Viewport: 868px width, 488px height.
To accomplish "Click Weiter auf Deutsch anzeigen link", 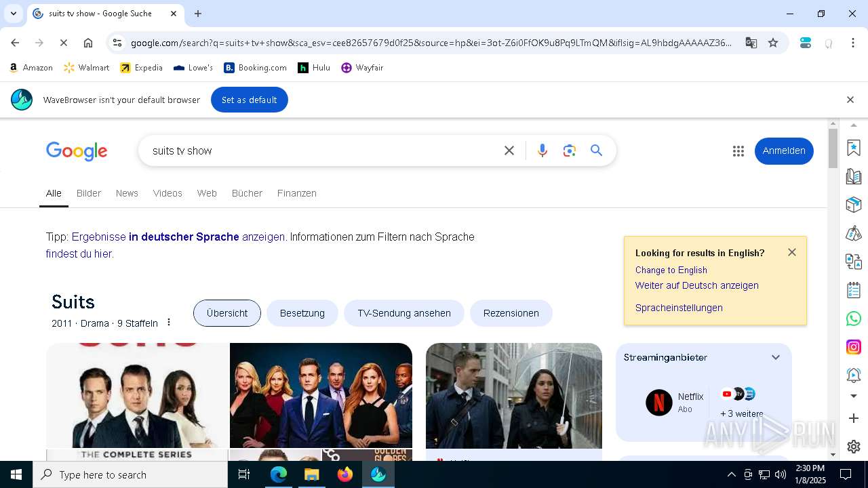I will pyautogui.click(x=697, y=285).
